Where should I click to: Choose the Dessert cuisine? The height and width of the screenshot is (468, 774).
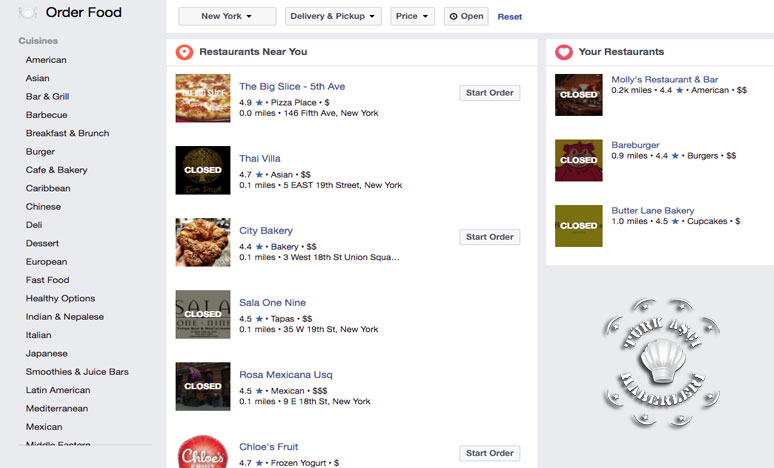42,243
